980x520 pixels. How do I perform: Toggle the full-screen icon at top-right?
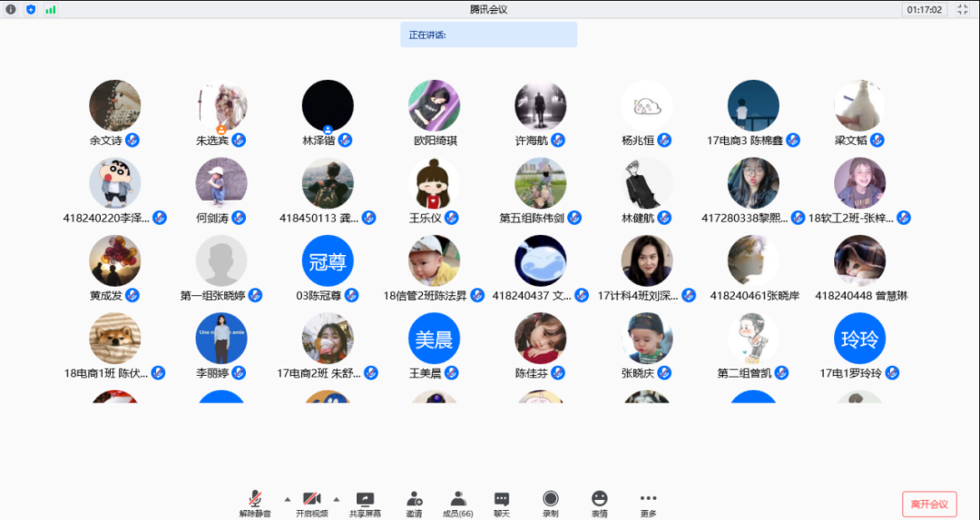point(963,9)
